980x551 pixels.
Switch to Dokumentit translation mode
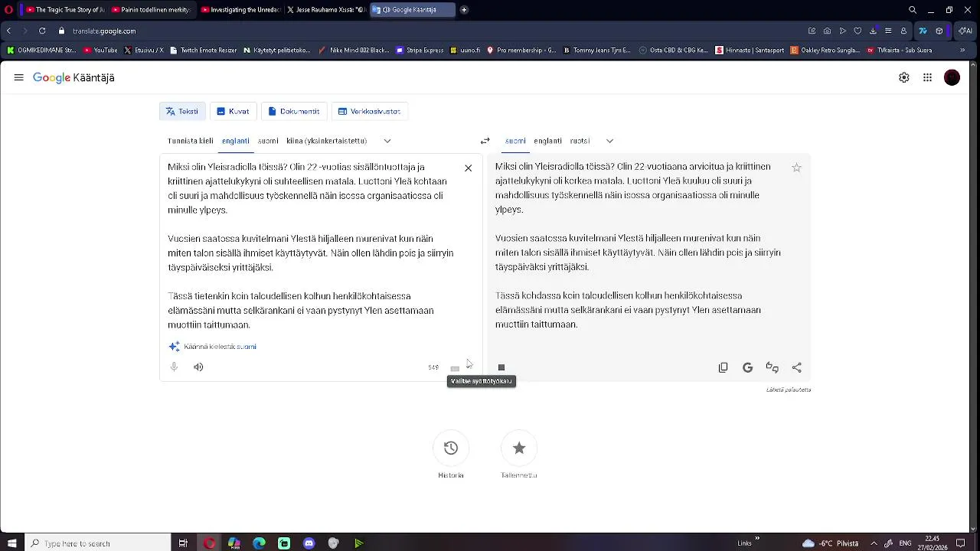[x=294, y=111]
